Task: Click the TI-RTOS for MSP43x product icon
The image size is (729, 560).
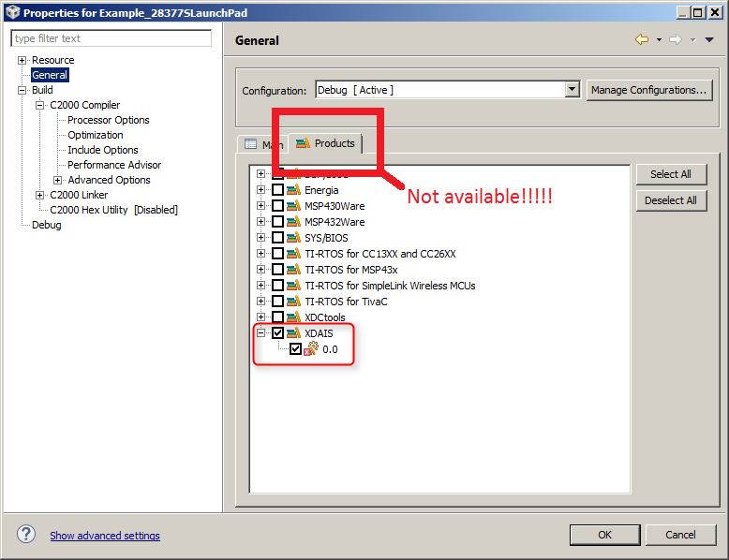Action: click(x=293, y=269)
